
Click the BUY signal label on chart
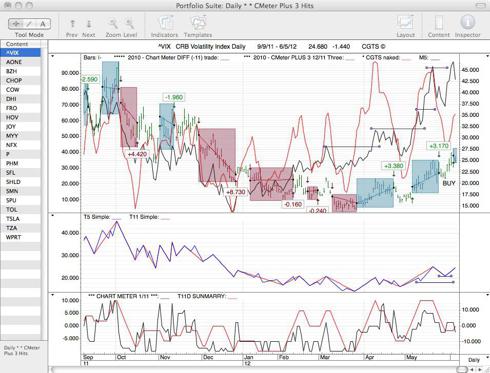point(449,183)
